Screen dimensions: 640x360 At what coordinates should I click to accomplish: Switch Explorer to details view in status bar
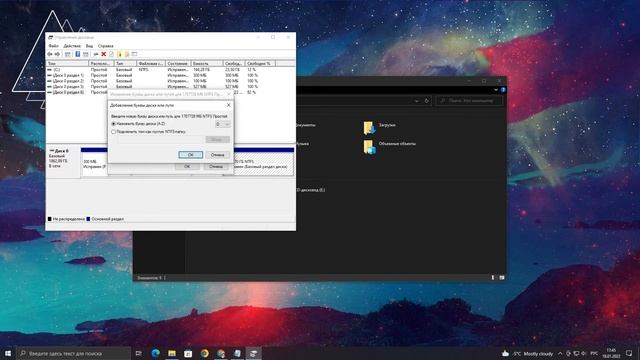pyautogui.click(x=493, y=278)
